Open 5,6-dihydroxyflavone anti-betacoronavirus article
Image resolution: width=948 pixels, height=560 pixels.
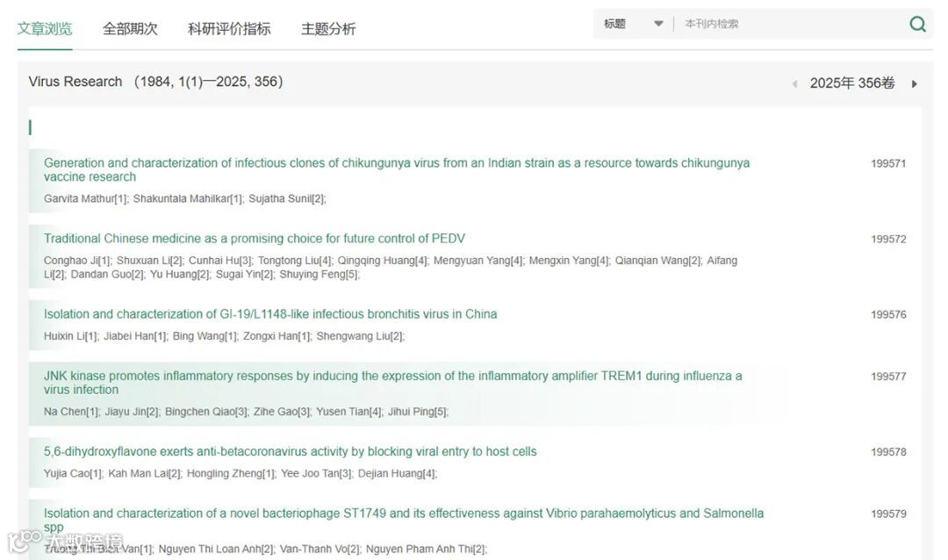291,451
